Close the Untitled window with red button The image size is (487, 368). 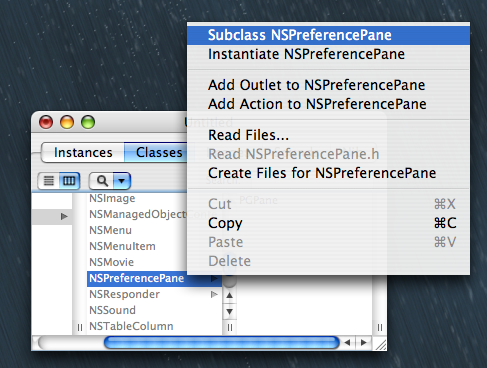click(46, 122)
